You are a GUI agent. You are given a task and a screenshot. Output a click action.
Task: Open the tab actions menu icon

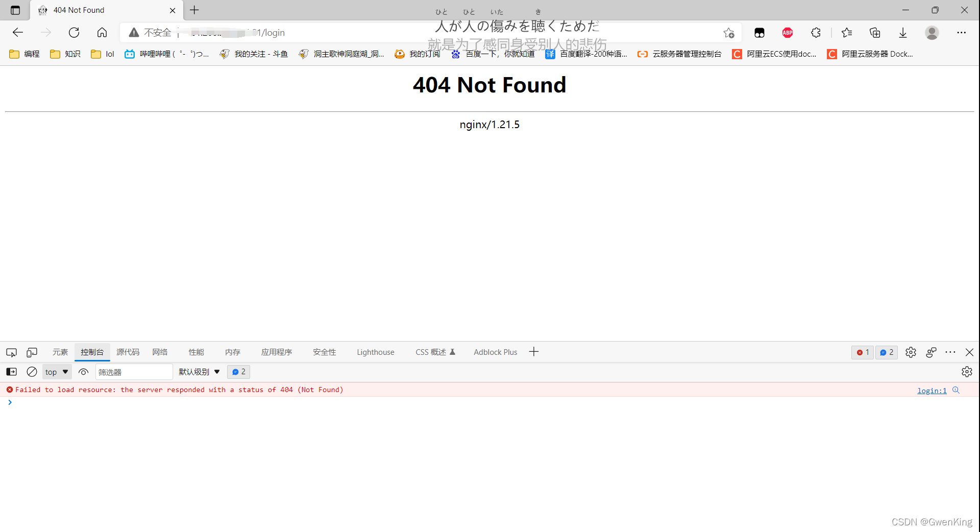tap(15, 10)
